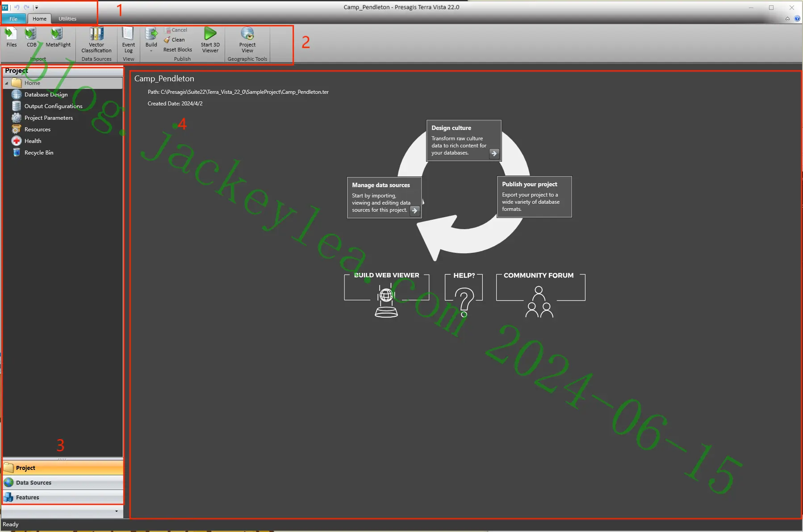
Task: Select Resources in project tree
Action: point(38,130)
